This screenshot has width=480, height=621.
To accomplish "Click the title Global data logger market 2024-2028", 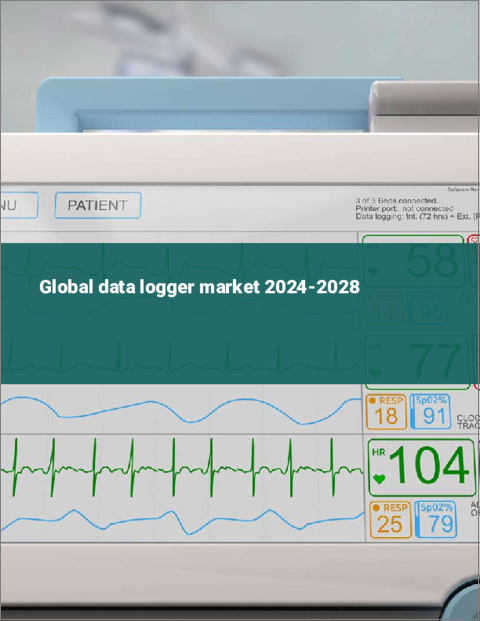I will 199,287.
